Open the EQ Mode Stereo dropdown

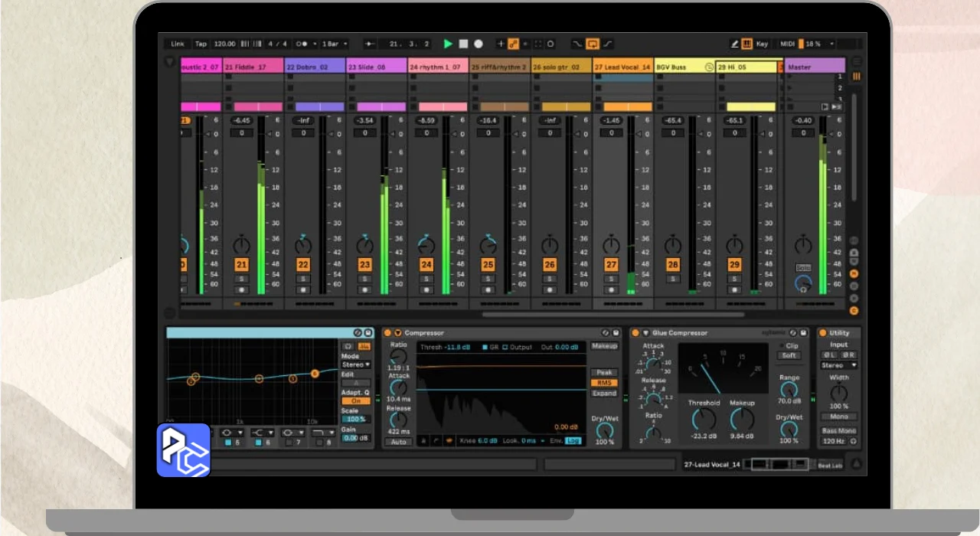coord(355,365)
